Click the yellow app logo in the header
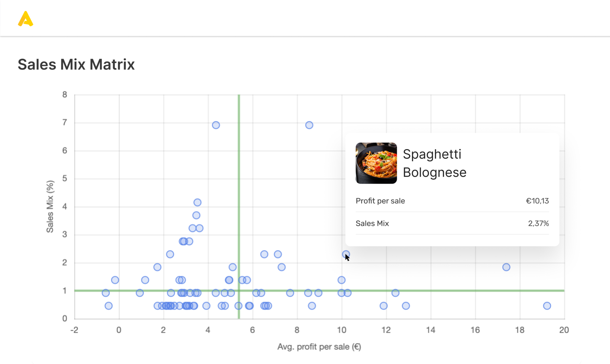The image size is (610, 364). pyautogui.click(x=25, y=18)
